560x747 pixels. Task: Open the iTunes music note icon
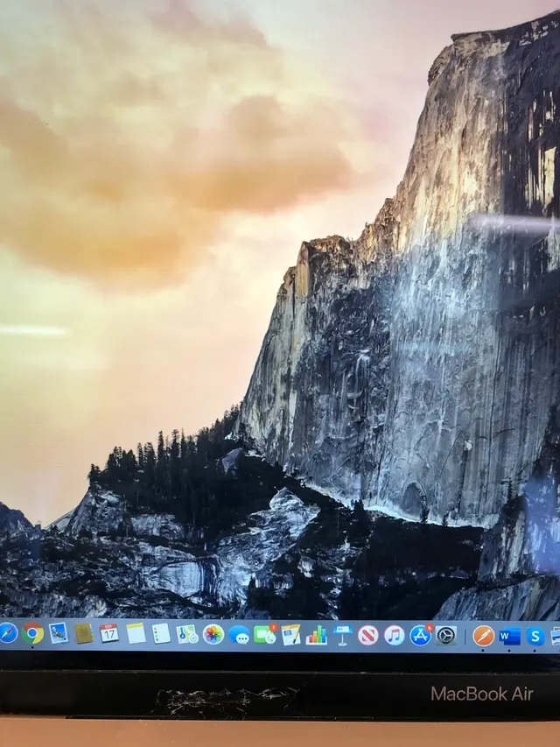395,636
